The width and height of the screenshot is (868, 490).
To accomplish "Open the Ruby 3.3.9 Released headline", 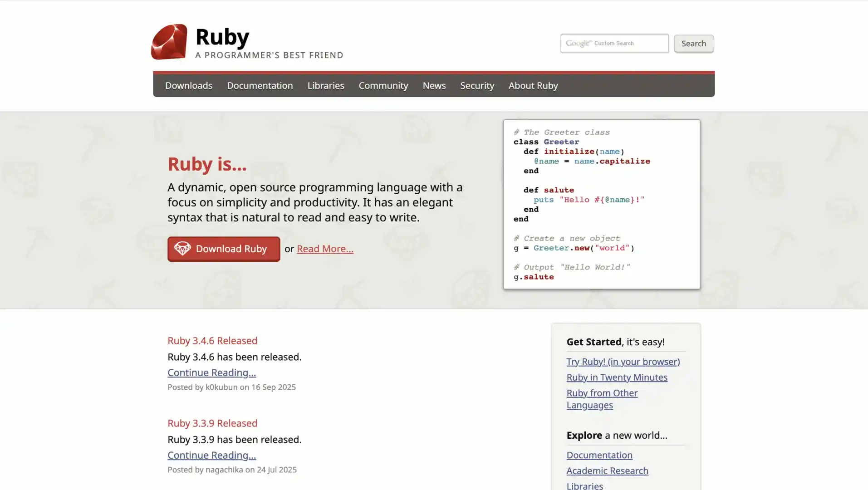I will click(212, 423).
